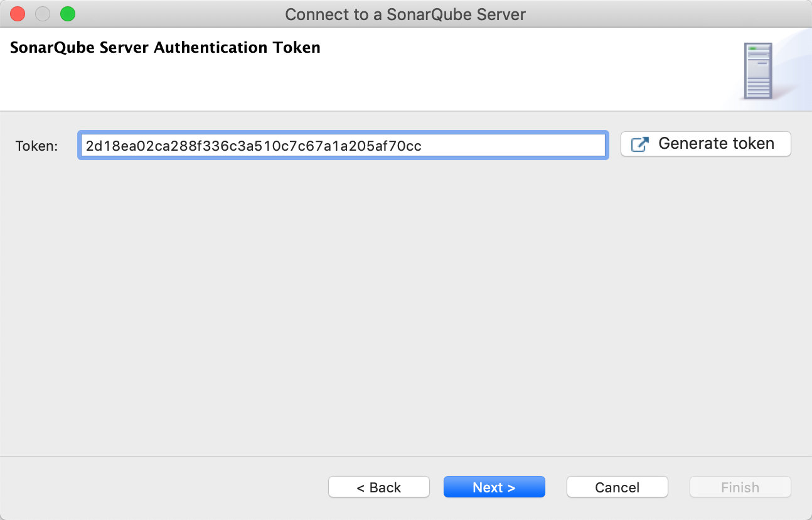
Task: Click the external-link icon on Generate token
Action: (x=639, y=144)
